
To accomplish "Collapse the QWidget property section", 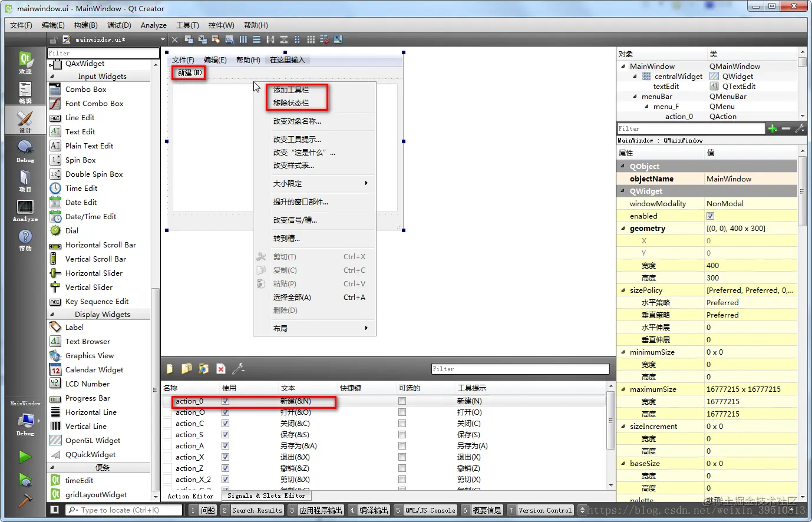I will 623,191.
